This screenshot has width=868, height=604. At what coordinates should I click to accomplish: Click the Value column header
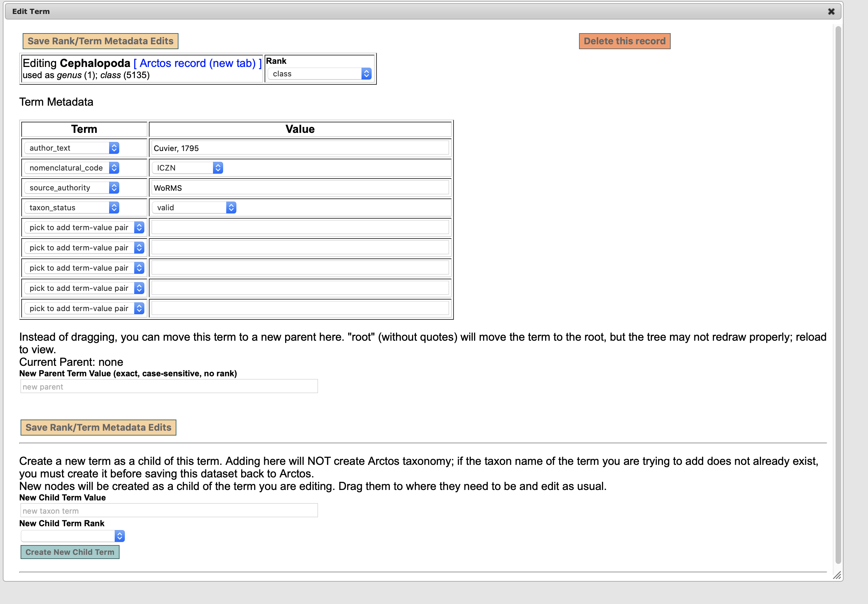300,129
